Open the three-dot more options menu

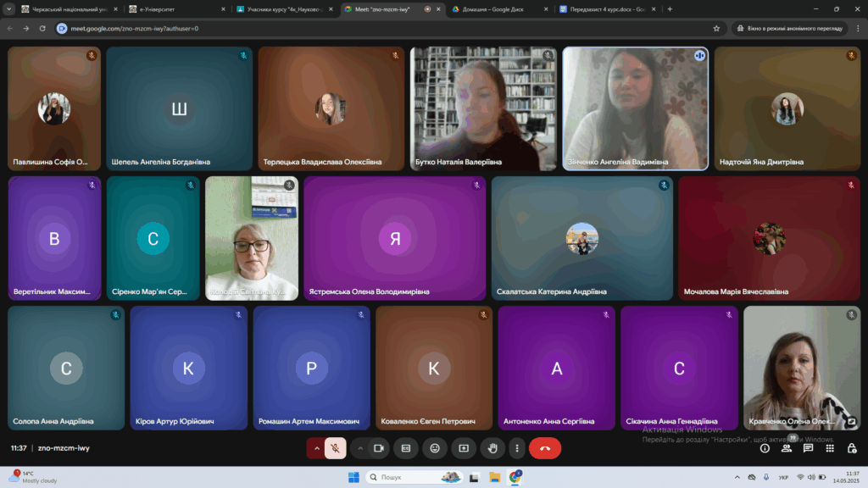coord(517,448)
